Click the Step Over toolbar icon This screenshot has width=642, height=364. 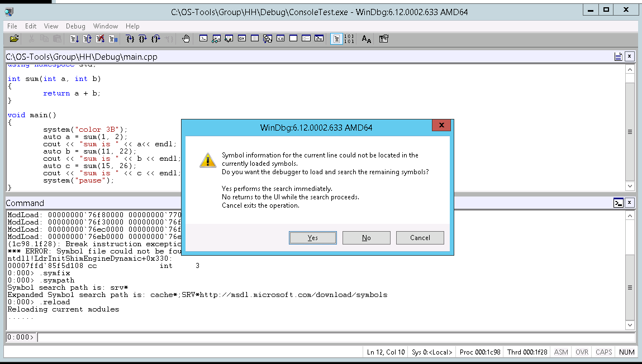click(x=142, y=39)
